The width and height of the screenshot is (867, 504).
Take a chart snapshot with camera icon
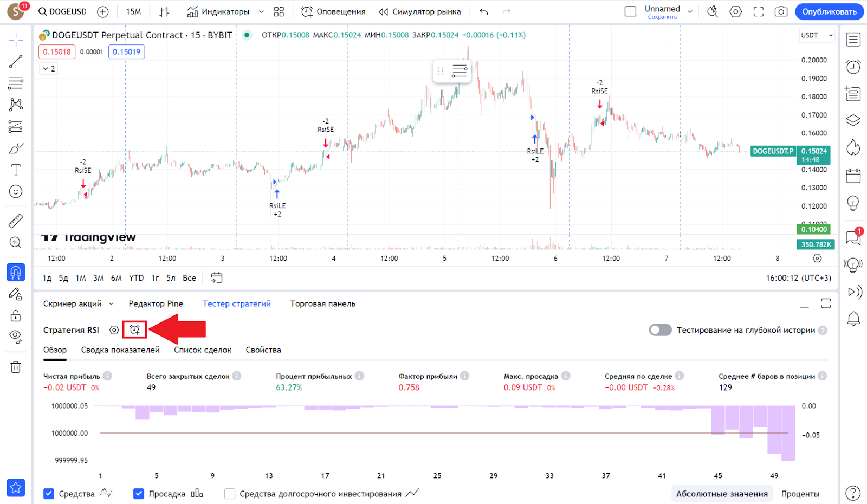pos(781,11)
